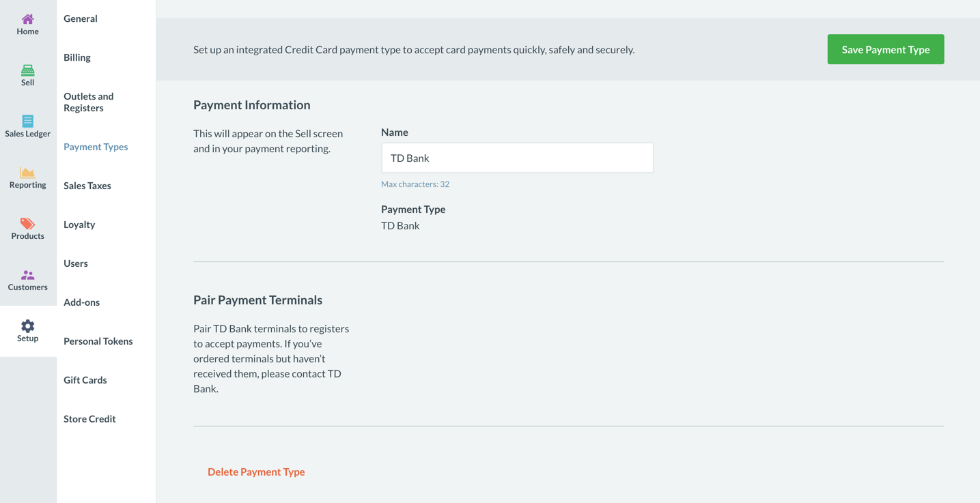
Task: Open Store Credit settings
Action: tap(89, 419)
